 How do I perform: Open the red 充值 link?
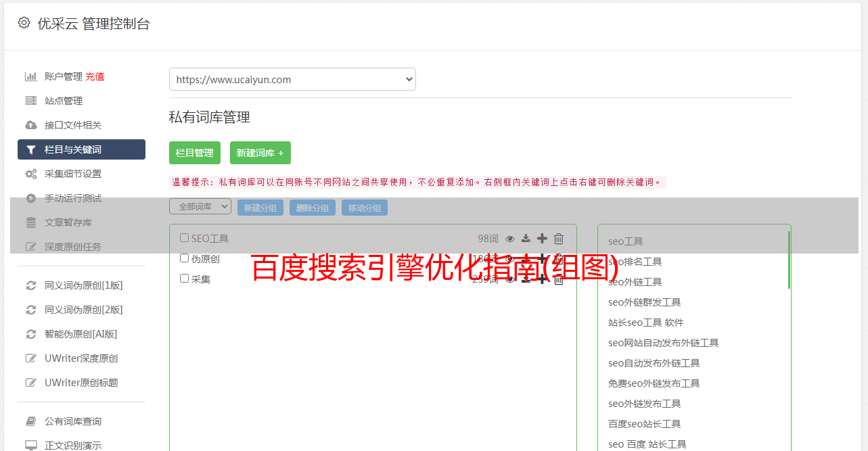coord(95,76)
